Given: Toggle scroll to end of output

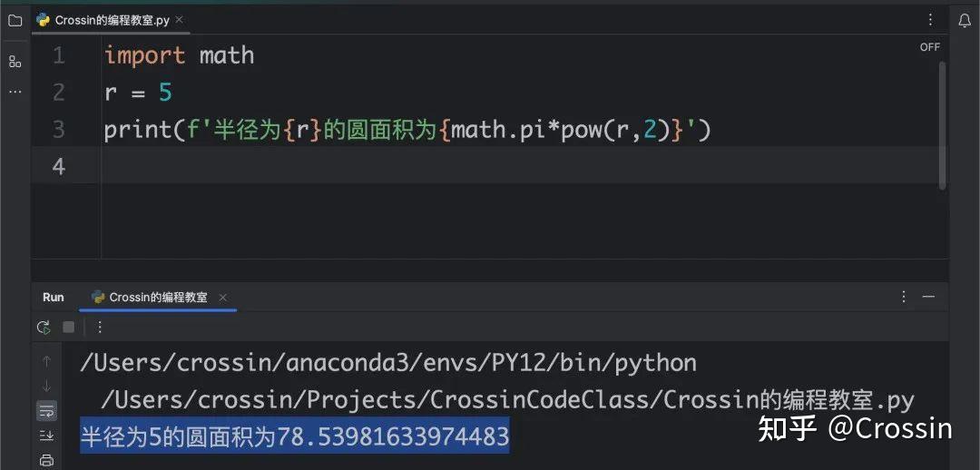Looking at the screenshot, I should click(x=47, y=435).
